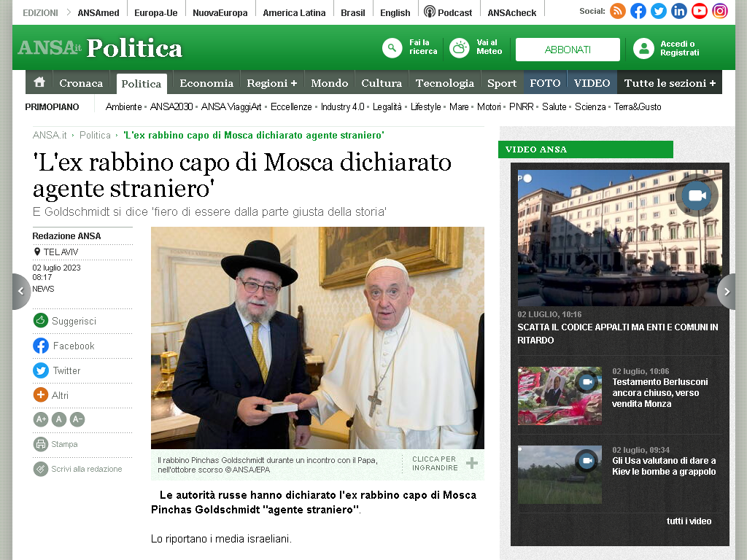Viewport: 747px width, 560px height.
Task: Open the tutti i video link
Action: pyautogui.click(x=689, y=521)
